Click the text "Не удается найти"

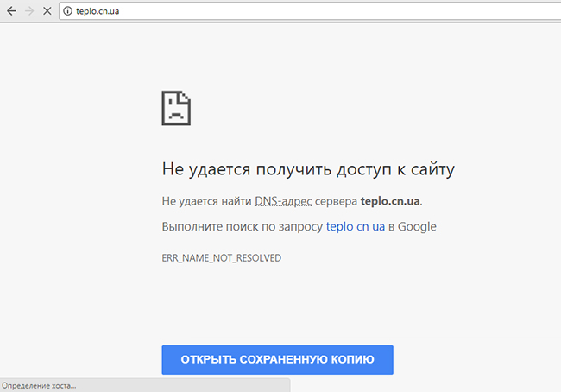point(206,201)
